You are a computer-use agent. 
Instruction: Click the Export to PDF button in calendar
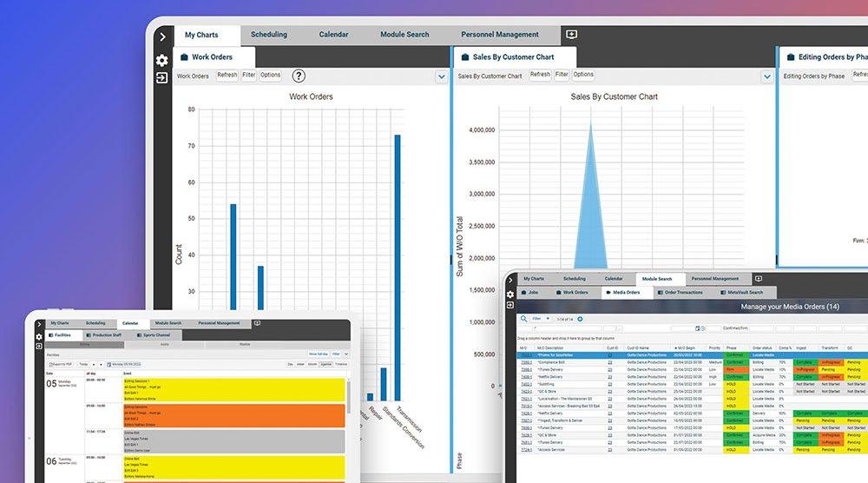pyautogui.click(x=61, y=365)
